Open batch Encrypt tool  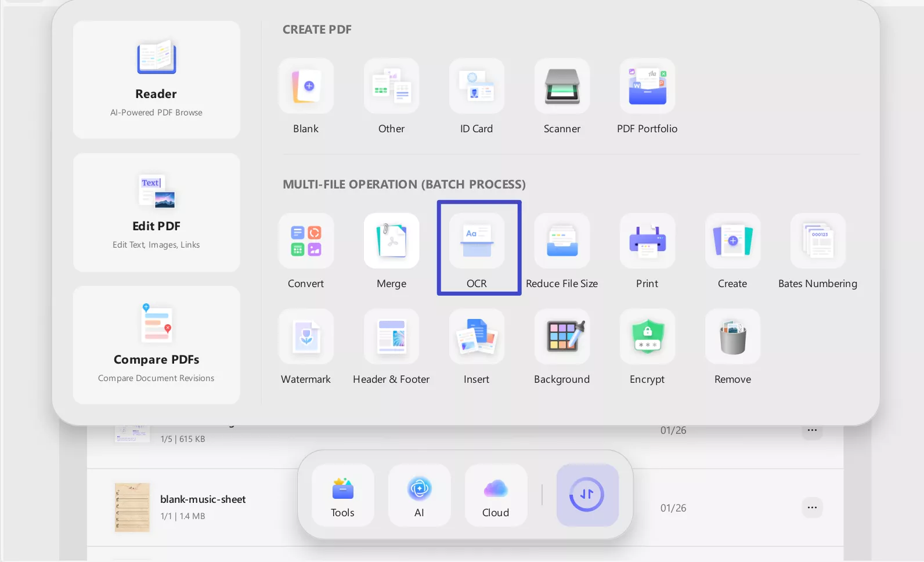pos(647,336)
